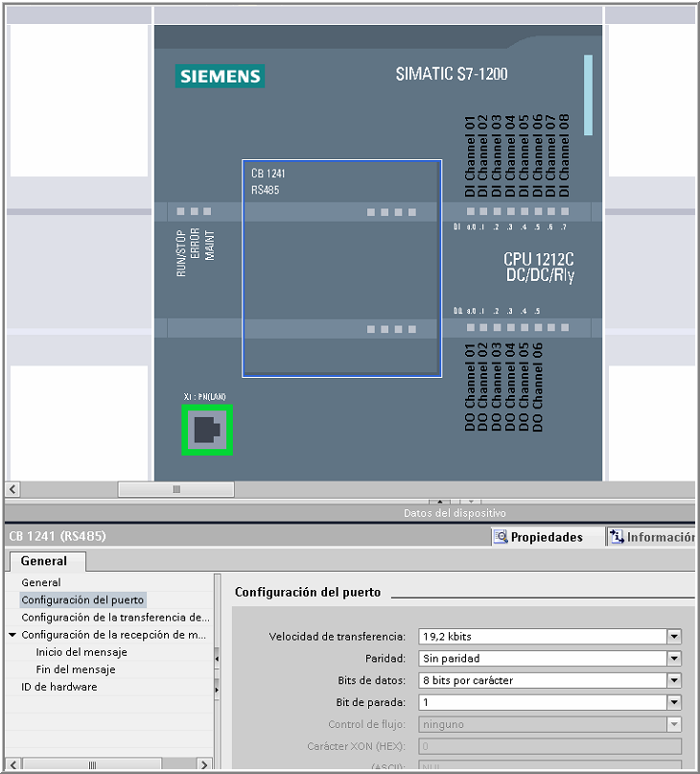Image resolution: width=700 pixels, height=774 pixels.
Task: Select ID de hardware tree item
Action: coord(59,687)
